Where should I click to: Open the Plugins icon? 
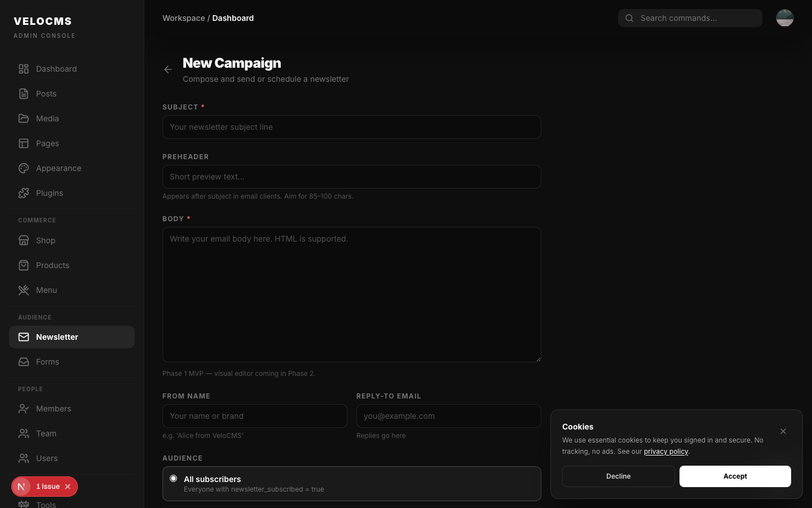click(x=23, y=193)
